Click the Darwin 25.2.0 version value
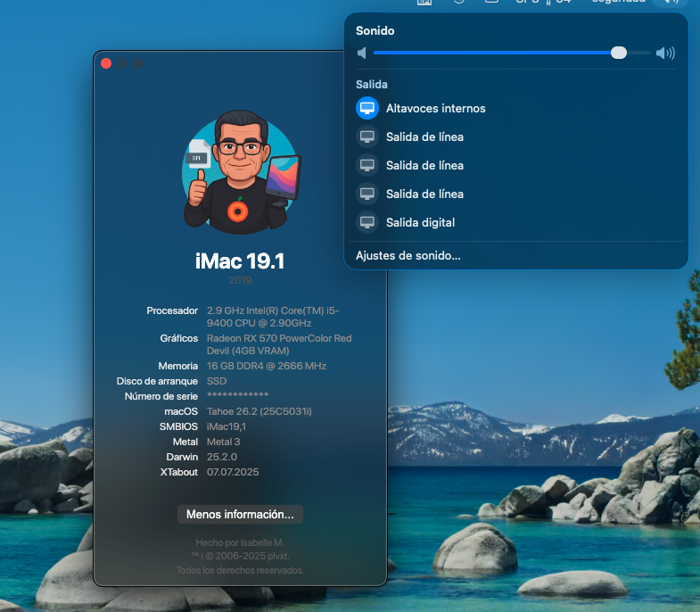 click(x=222, y=457)
